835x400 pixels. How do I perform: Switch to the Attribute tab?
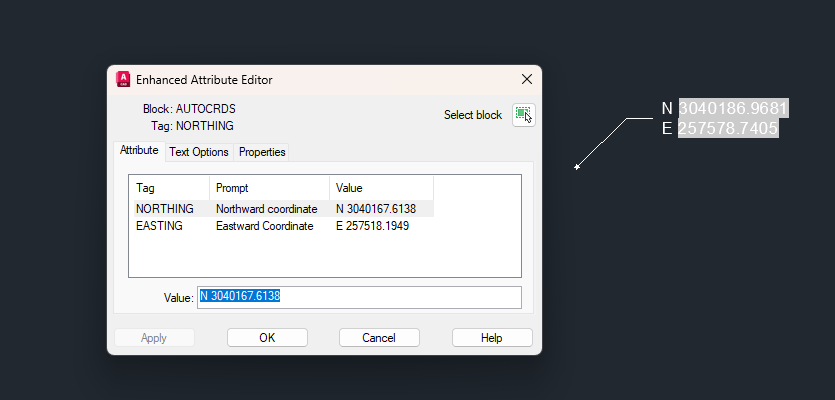pyautogui.click(x=139, y=150)
